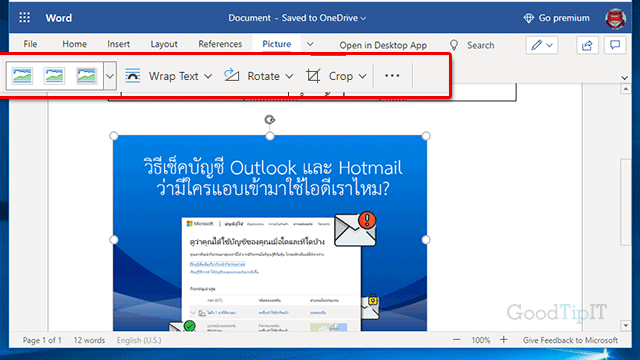The width and height of the screenshot is (640, 360).
Task: Click the Rotate icon
Action: pyautogui.click(x=231, y=76)
